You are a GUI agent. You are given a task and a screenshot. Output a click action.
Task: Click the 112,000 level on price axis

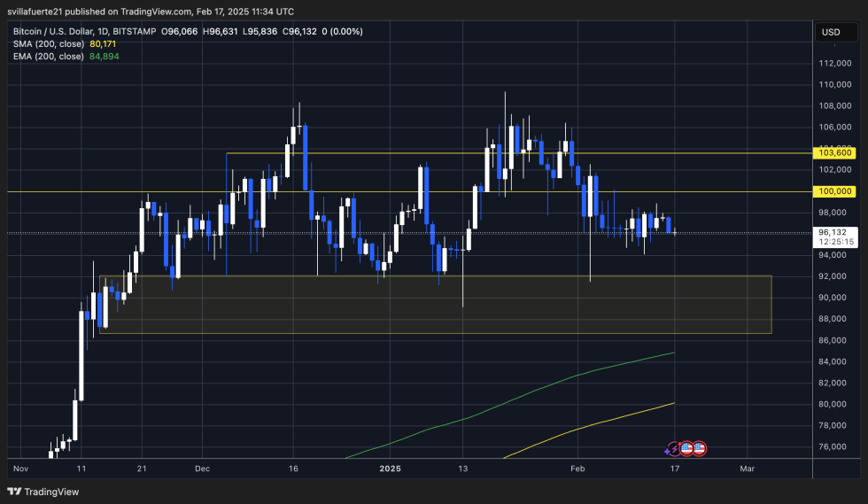click(x=835, y=64)
